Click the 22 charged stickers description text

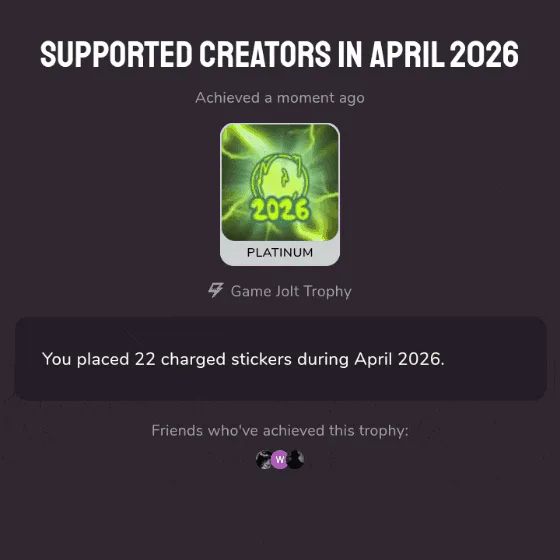tap(243, 359)
